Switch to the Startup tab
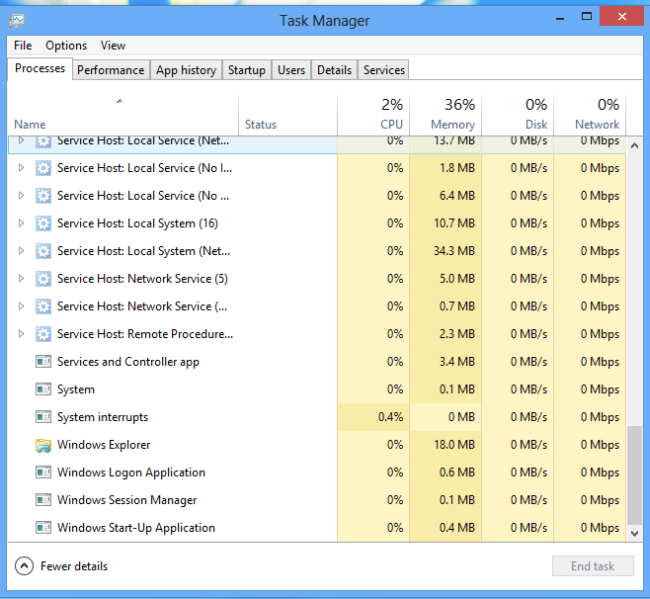The height and width of the screenshot is (599, 650). coord(247,70)
